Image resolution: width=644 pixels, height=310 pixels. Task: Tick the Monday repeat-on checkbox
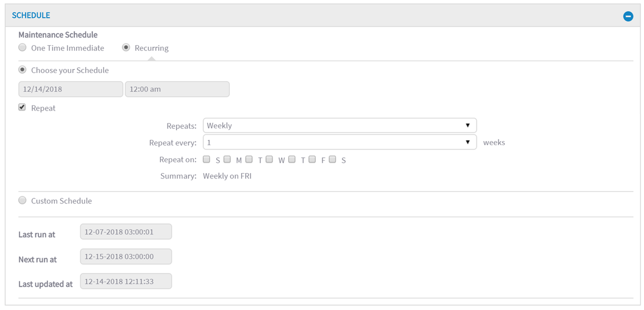(x=227, y=159)
